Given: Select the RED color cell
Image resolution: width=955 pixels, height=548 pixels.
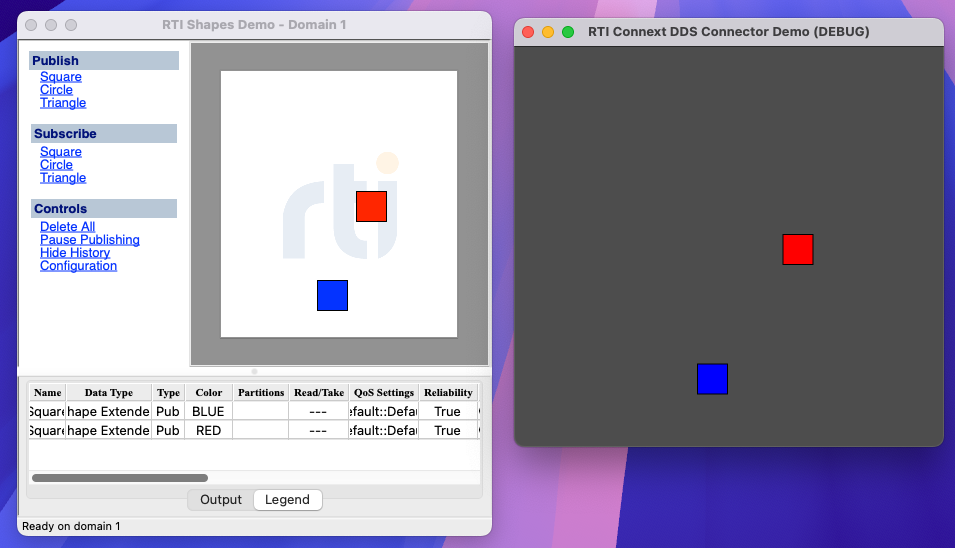Looking at the screenshot, I should coord(208,430).
